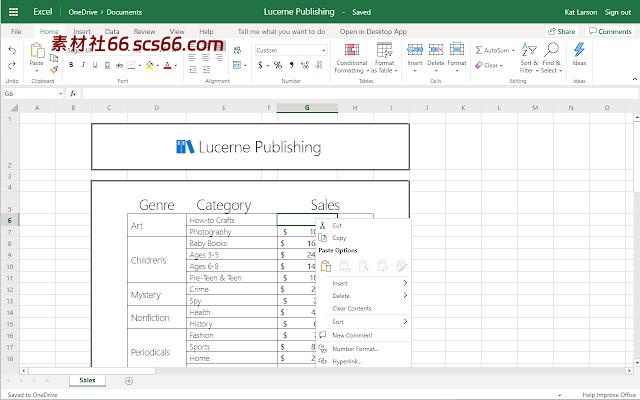
Task: Expand the Insert submenu in context menu
Action: click(368, 283)
